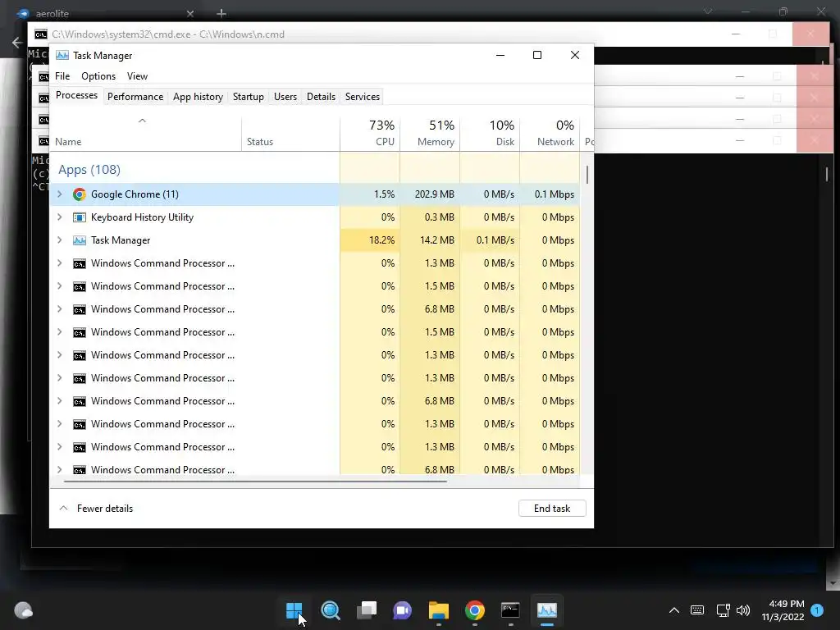Select the Processes tab

click(76, 95)
